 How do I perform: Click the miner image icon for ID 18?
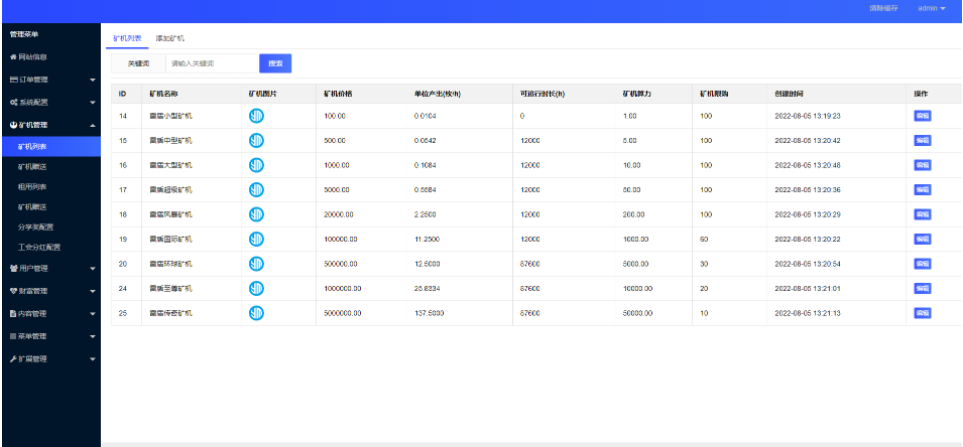pos(256,214)
